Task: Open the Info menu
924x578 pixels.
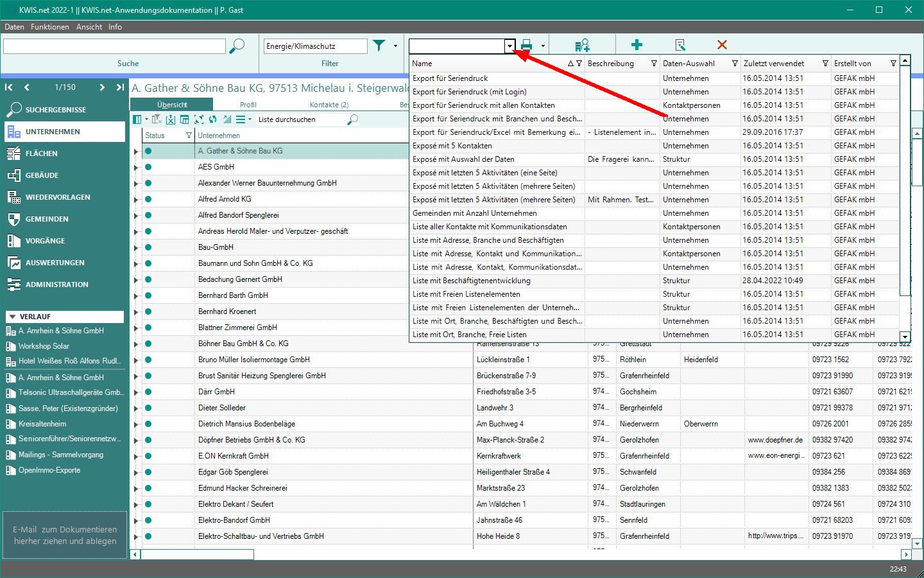Action: pyautogui.click(x=115, y=27)
